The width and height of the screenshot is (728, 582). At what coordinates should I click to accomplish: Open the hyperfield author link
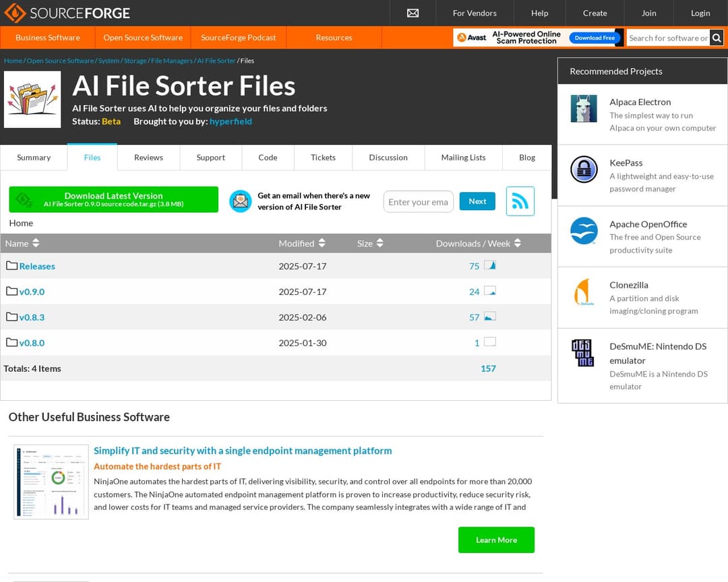[231, 121]
